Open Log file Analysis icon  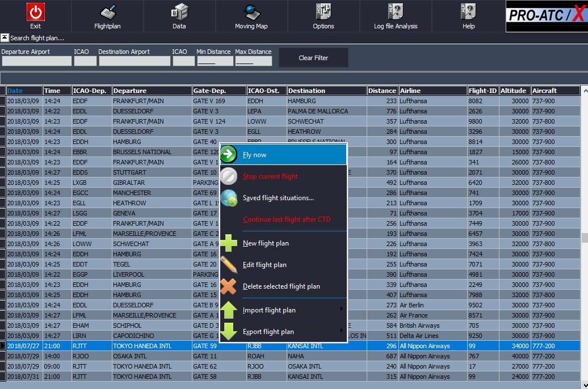[395, 11]
